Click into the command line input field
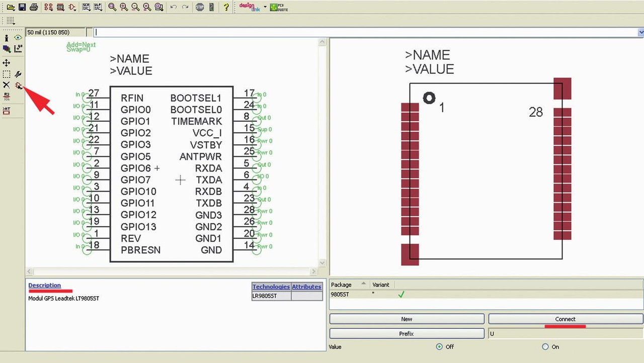The width and height of the screenshot is (644, 363). click(365, 32)
